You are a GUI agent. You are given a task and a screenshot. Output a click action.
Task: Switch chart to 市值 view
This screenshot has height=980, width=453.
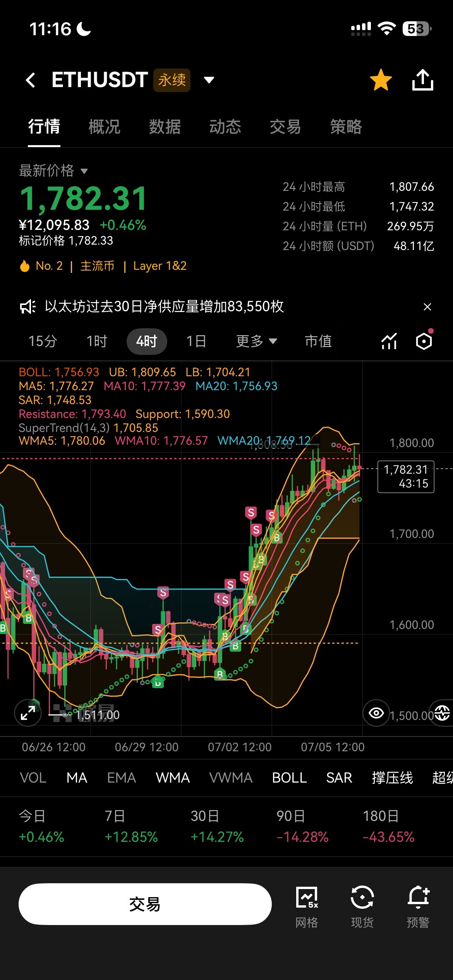318,341
